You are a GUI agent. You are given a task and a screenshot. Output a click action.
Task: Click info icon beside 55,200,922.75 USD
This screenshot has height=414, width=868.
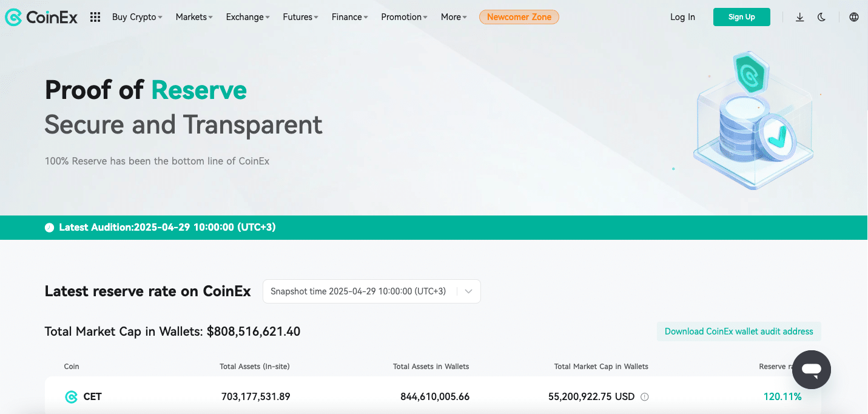(x=645, y=397)
